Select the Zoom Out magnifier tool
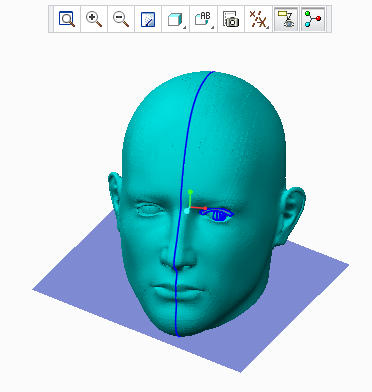Image resolution: width=372 pixels, height=392 pixels. coord(121,19)
